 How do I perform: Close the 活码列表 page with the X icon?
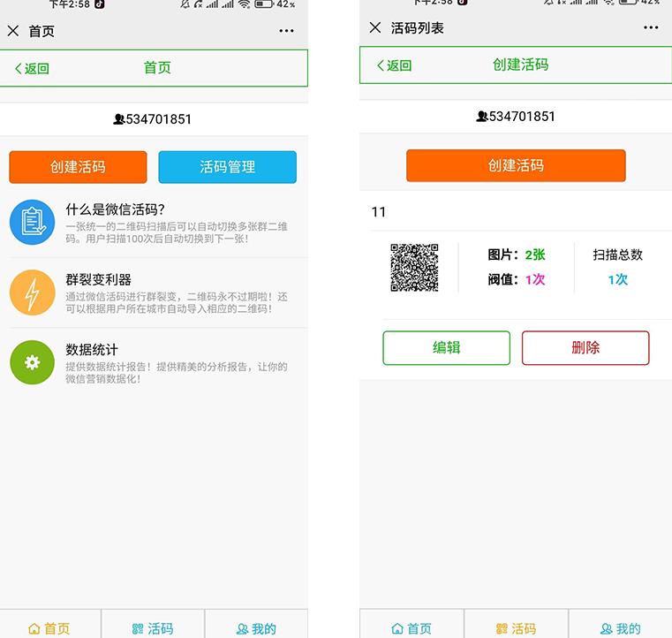point(375,28)
